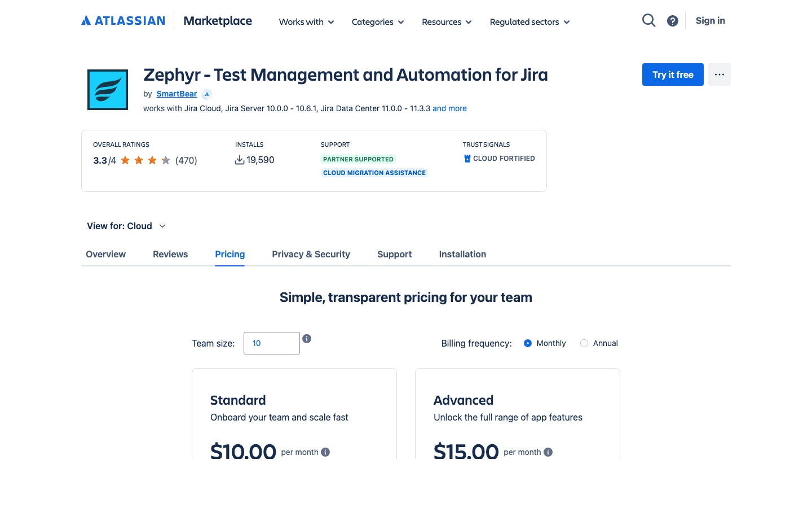
Task: Click the Zephyr app logo
Action: click(x=108, y=90)
